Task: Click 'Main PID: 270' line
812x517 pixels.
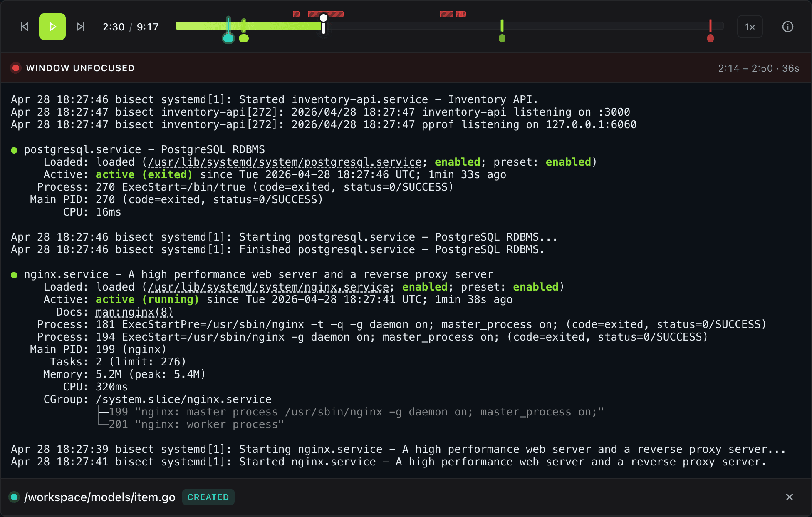Action: tap(176, 199)
